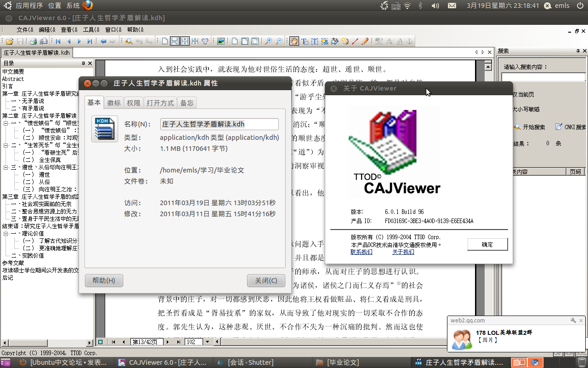Click the volume icon in system tray
588x368 pixels.
(x=435, y=6)
